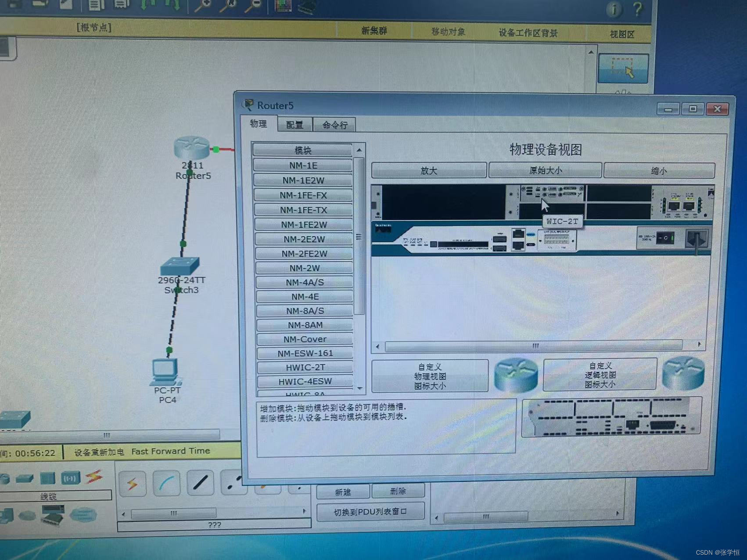Pick the automatic connection type lightning icon
The image size is (747, 560).
pyautogui.click(x=132, y=483)
